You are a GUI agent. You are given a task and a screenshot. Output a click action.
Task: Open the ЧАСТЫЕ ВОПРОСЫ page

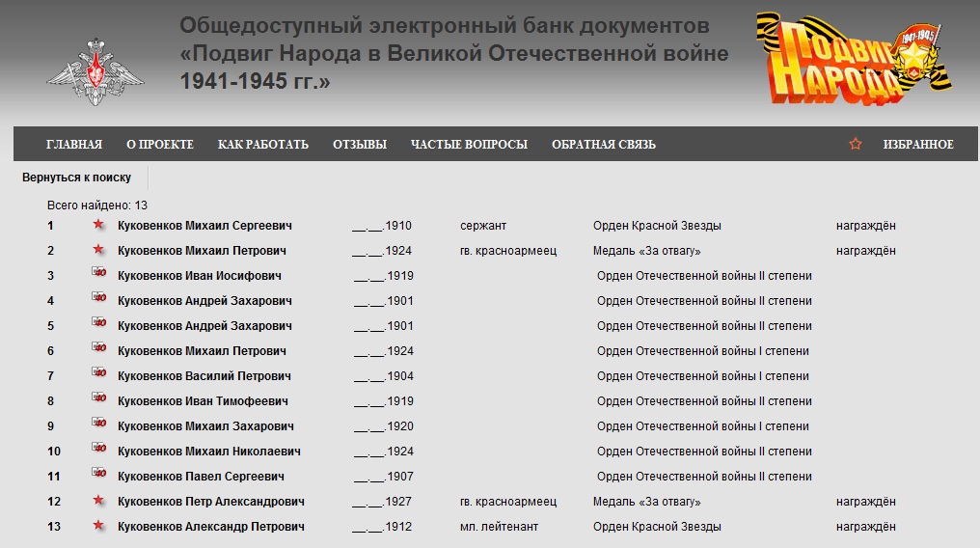point(469,145)
